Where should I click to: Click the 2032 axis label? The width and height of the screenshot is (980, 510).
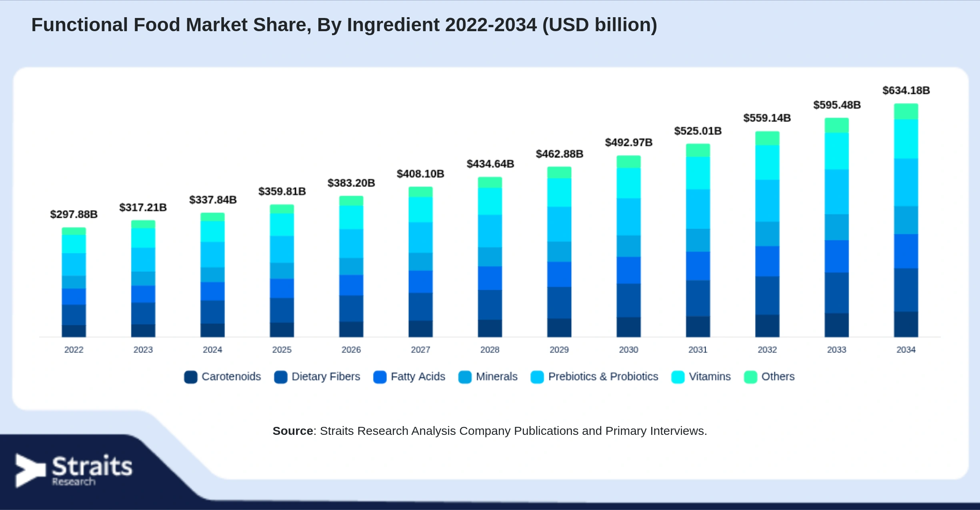[767, 350]
